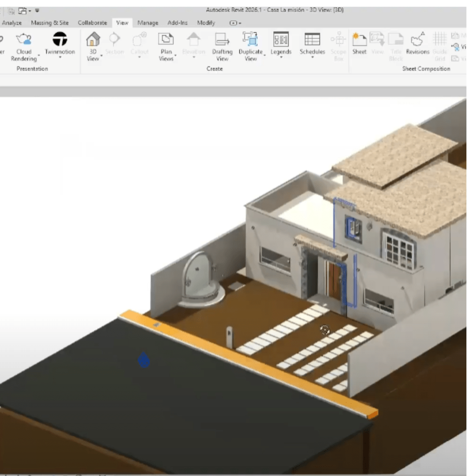Open the Add-Ins ribbon tab
The height and width of the screenshot is (476, 476).
coord(178,23)
